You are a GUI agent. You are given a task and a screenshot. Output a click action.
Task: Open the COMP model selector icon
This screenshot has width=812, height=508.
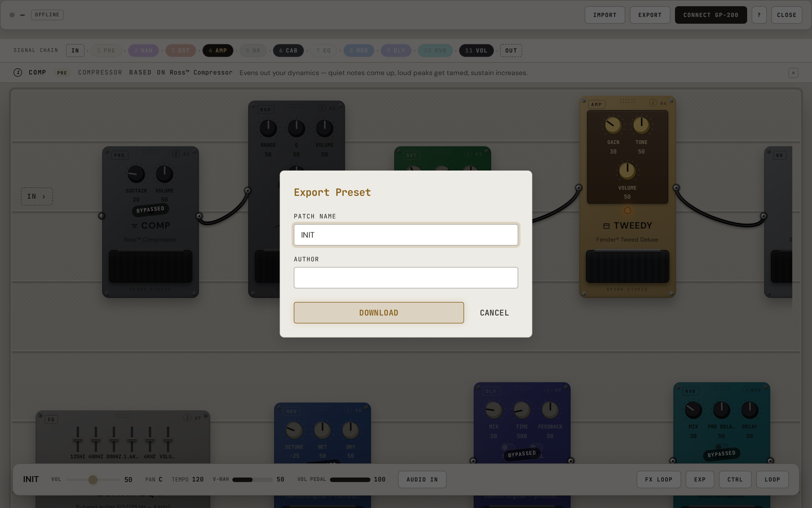point(134,226)
